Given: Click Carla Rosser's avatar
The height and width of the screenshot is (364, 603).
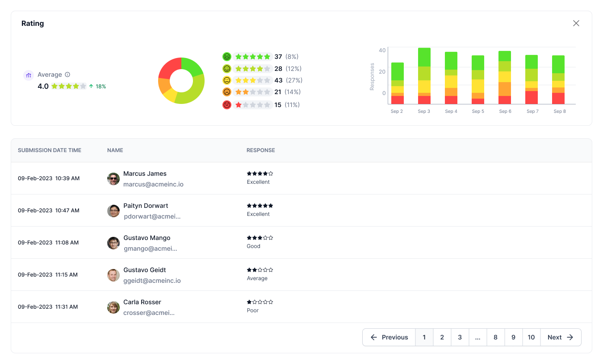Looking at the screenshot, I should coord(113,307).
